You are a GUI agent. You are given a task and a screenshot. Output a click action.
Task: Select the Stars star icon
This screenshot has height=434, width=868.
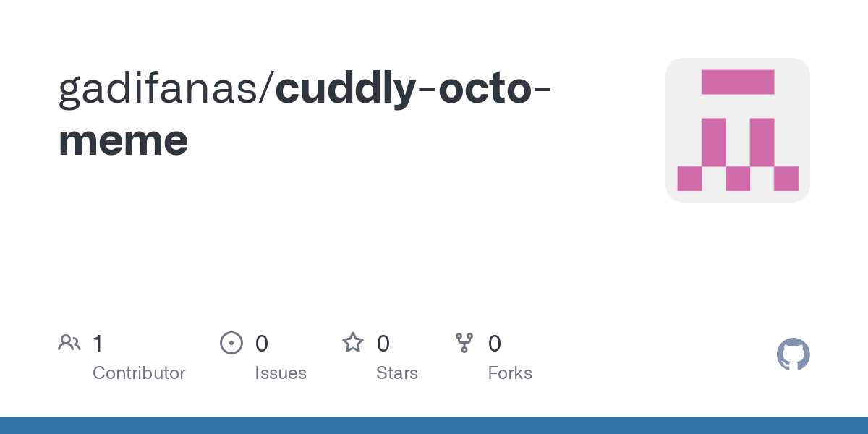coord(353,342)
